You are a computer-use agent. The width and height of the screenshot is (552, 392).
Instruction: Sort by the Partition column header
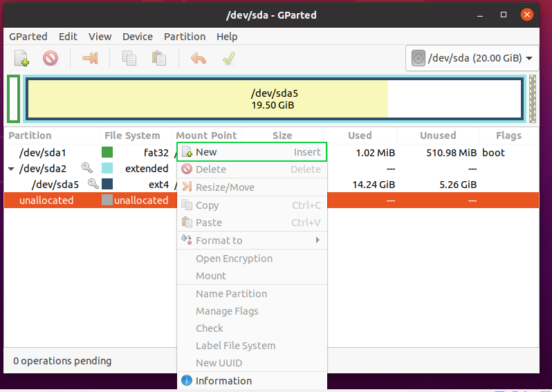52,136
